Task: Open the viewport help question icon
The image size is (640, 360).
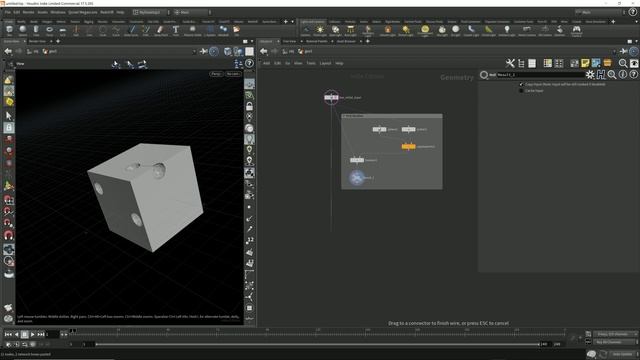Action: [x=249, y=63]
